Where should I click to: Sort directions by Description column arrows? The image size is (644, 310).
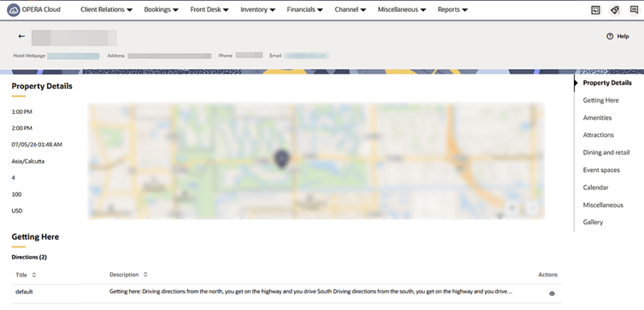[x=145, y=274]
